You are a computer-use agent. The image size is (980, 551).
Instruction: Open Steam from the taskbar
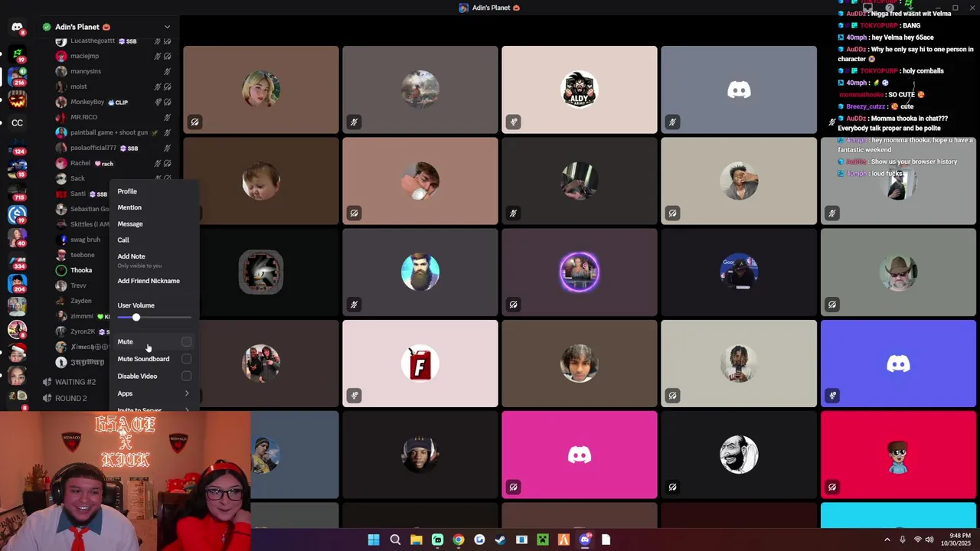(x=500, y=540)
